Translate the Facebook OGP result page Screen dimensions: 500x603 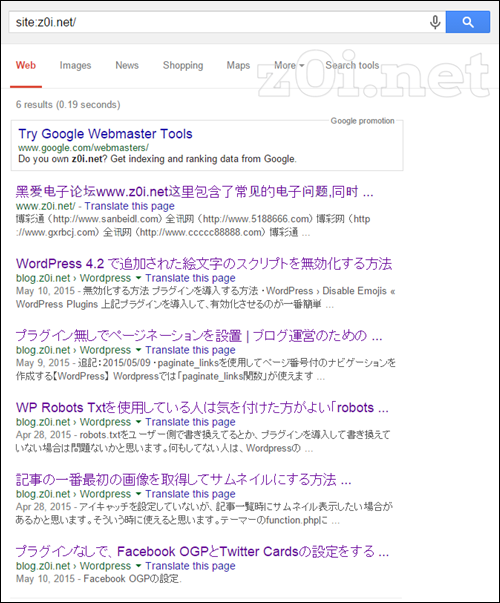[x=190, y=566]
